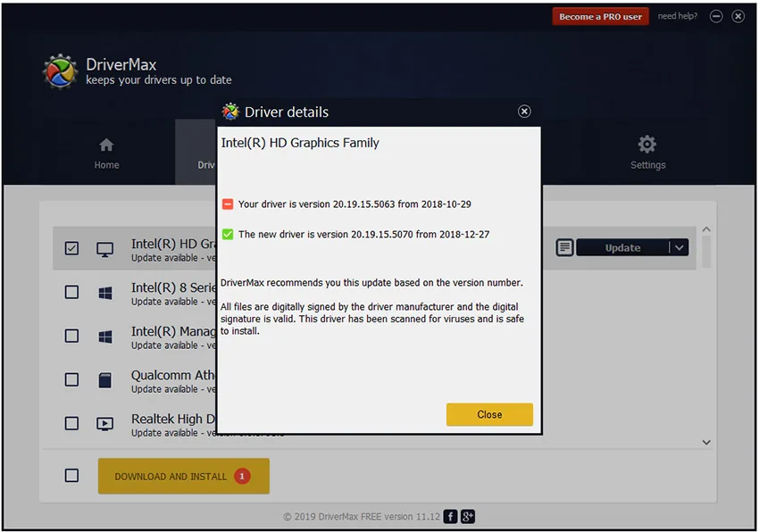Screen dimensions: 759x532
Task: Click the Intel(R) 8 Serie driver name
Action: tap(173, 287)
